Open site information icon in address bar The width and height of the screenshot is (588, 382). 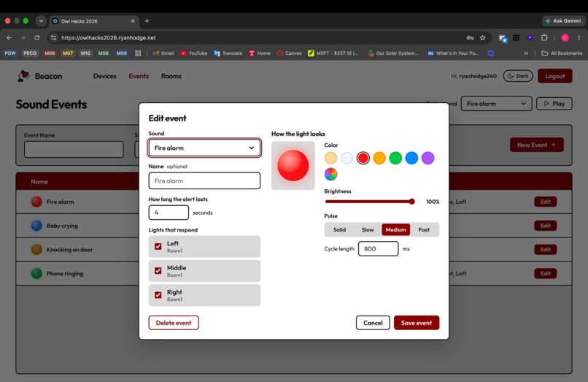pyautogui.click(x=54, y=37)
